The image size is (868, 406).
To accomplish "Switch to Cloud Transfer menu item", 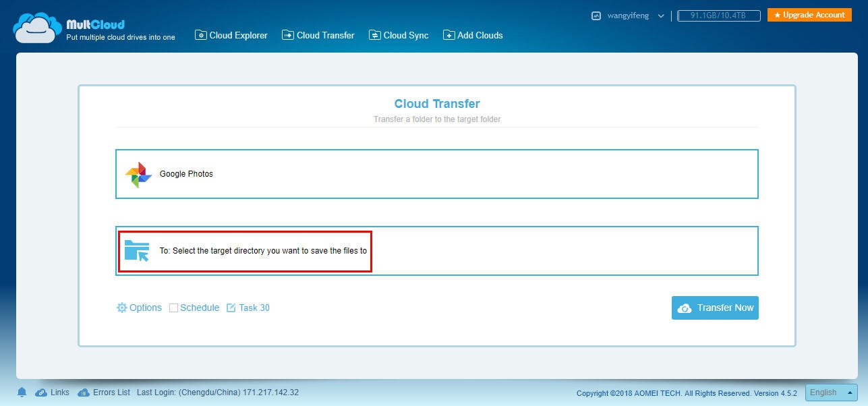I will tap(318, 35).
